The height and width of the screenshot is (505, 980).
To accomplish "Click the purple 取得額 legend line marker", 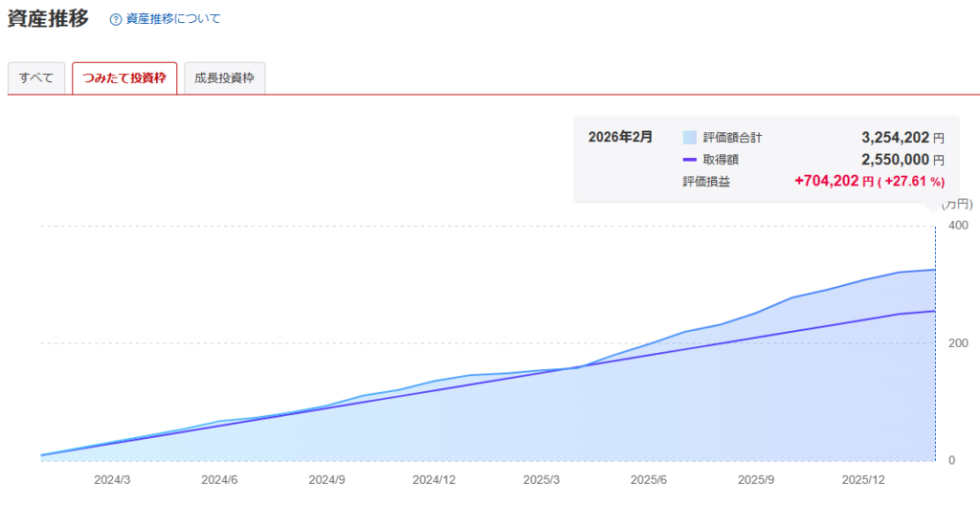I will coord(690,160).
